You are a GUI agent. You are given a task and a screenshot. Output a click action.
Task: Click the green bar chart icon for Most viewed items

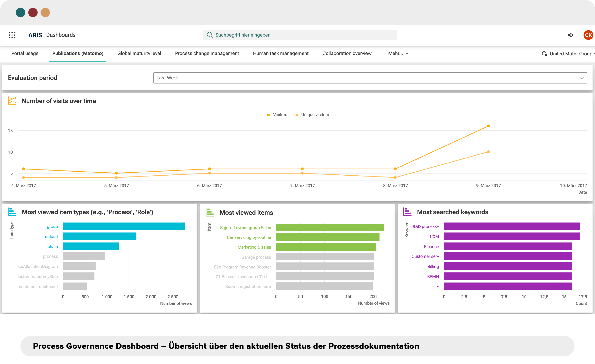tap(210, 212)
